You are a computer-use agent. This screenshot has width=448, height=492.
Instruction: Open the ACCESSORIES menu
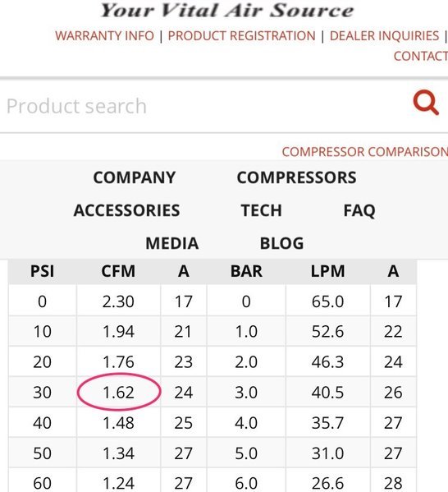pos(126,210)
